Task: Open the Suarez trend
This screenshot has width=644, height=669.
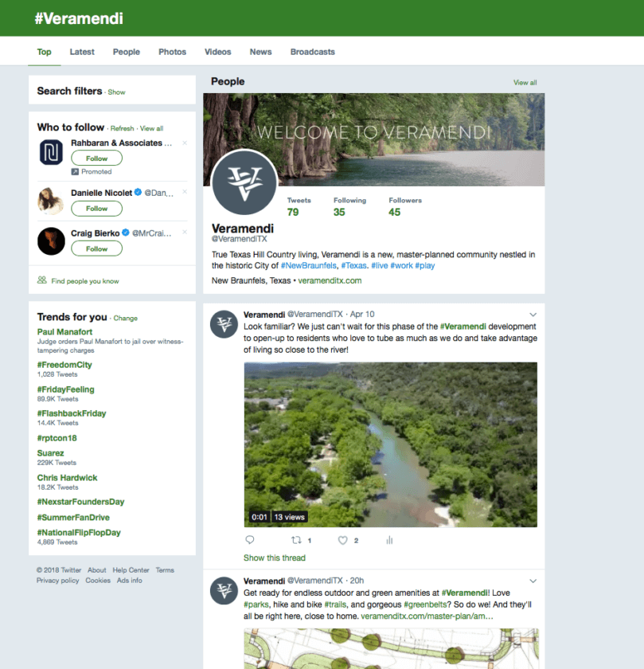Action: click(x=50, y=453)
